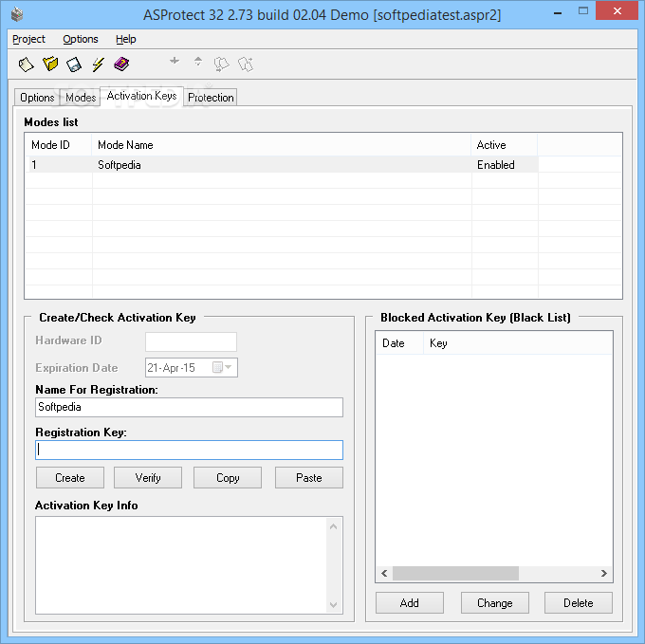Click the Black List scroll left arrow
The width and height of the screenshot is (645, 644).
[x=384, y=573]
